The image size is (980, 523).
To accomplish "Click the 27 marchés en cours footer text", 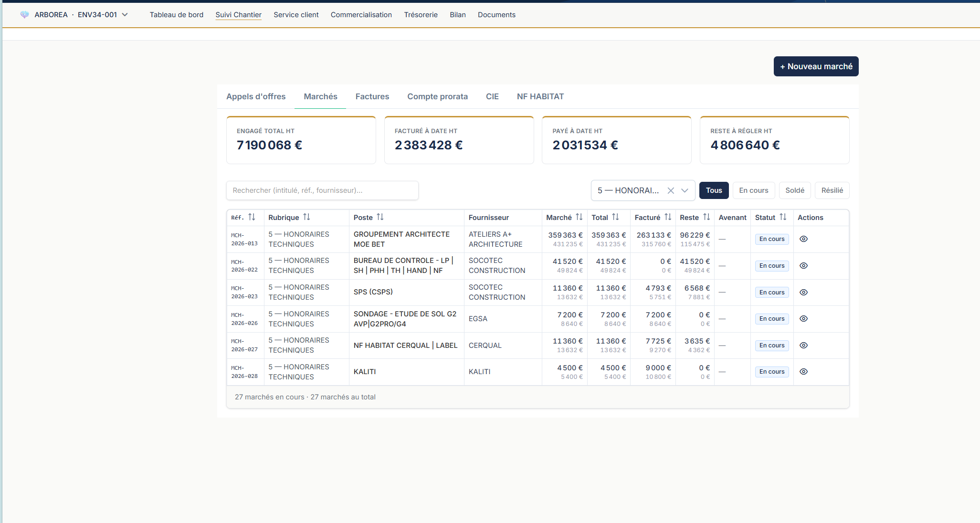I will (305, 397).
